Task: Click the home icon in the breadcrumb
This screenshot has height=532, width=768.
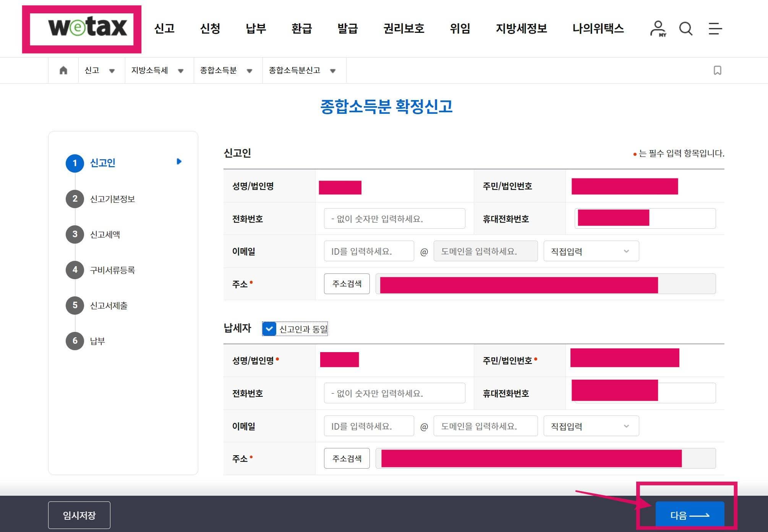Action: tap(63, 70)
